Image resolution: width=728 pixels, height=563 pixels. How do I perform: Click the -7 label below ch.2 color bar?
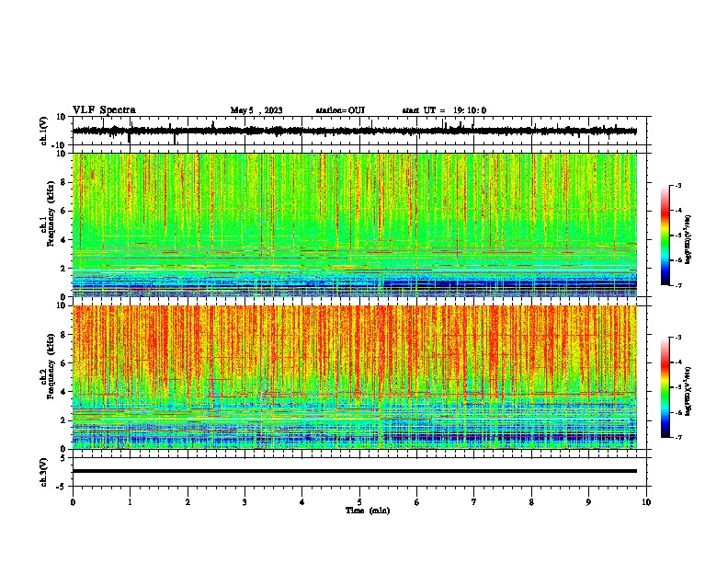(x=677, y=438)
